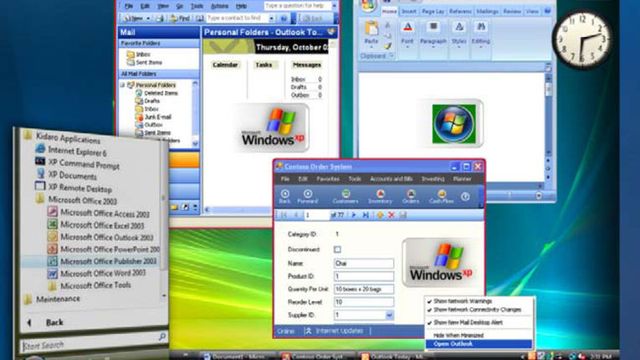Delete record with red X navigator icon
This screenshot has width=640, height=360.
coord(391,215)
